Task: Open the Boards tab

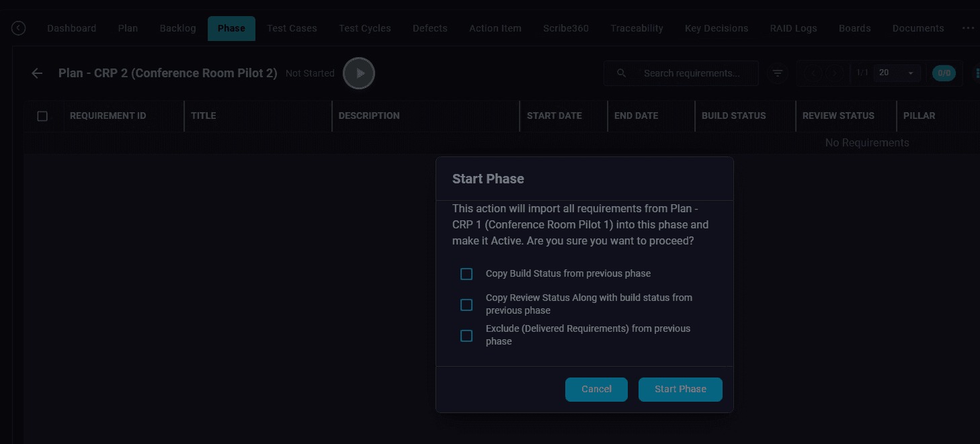Action: pos(855,28)
